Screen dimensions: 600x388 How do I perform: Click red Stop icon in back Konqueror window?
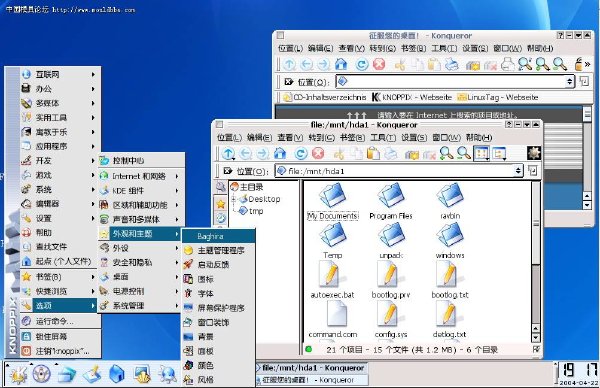[379, 64]
